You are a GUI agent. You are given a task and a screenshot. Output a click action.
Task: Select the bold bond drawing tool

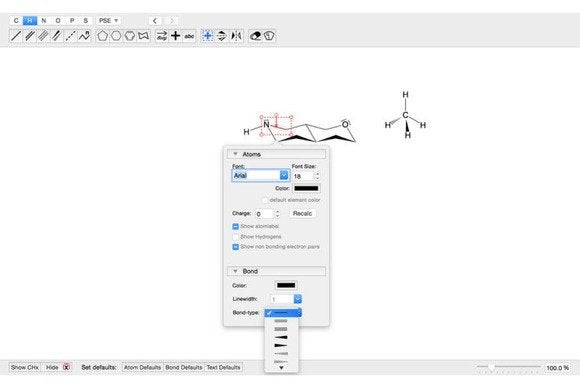coord(57,36)
